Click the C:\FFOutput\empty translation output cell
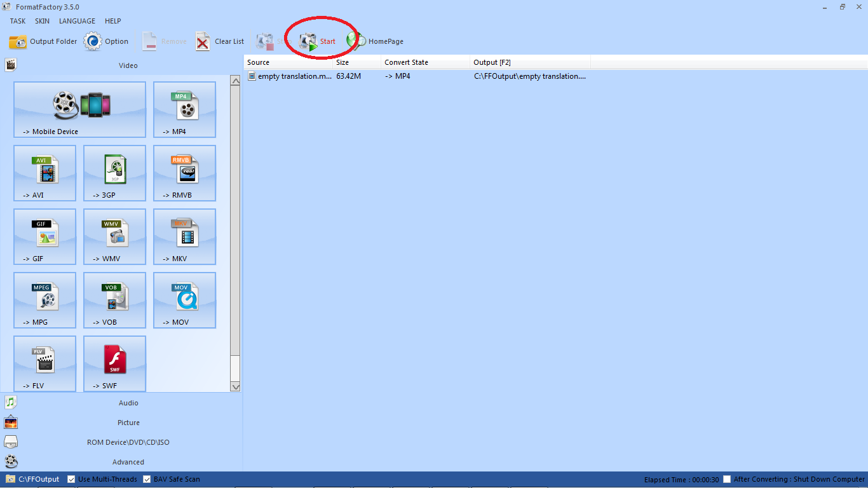The image size is (868, 488). pyautogui.click(x=530, y=76)
